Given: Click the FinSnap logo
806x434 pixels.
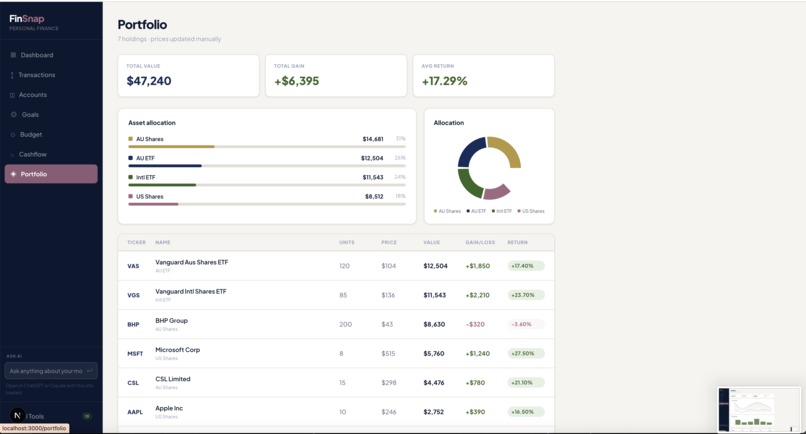Looking at the screenshot, I should click(27, 19).
